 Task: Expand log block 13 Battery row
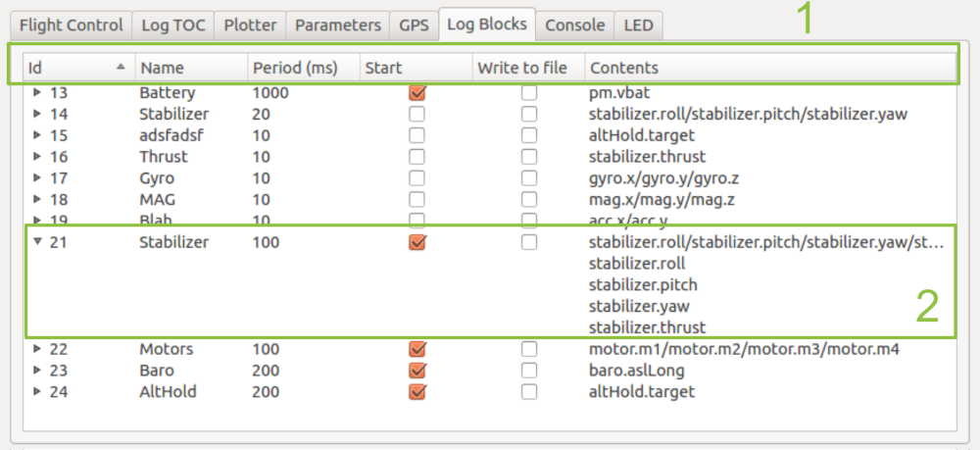tap(37, 93)
